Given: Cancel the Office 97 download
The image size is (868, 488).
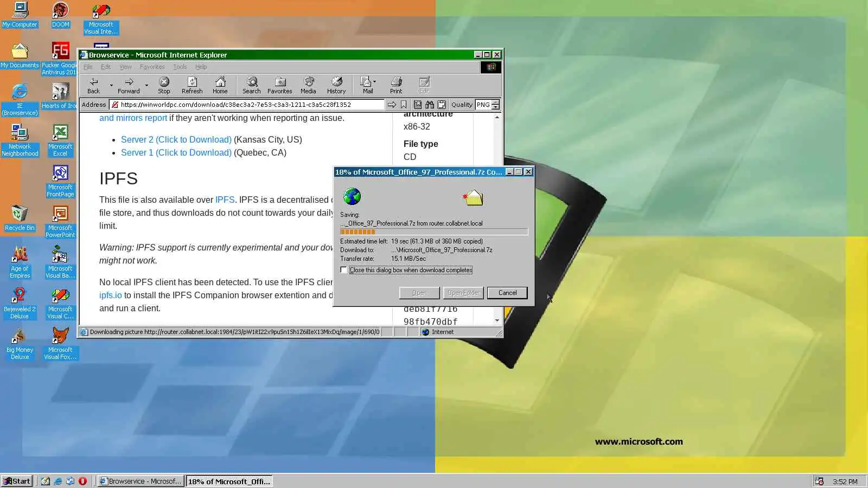Looking at the screenshot, I should coord(507,293).
